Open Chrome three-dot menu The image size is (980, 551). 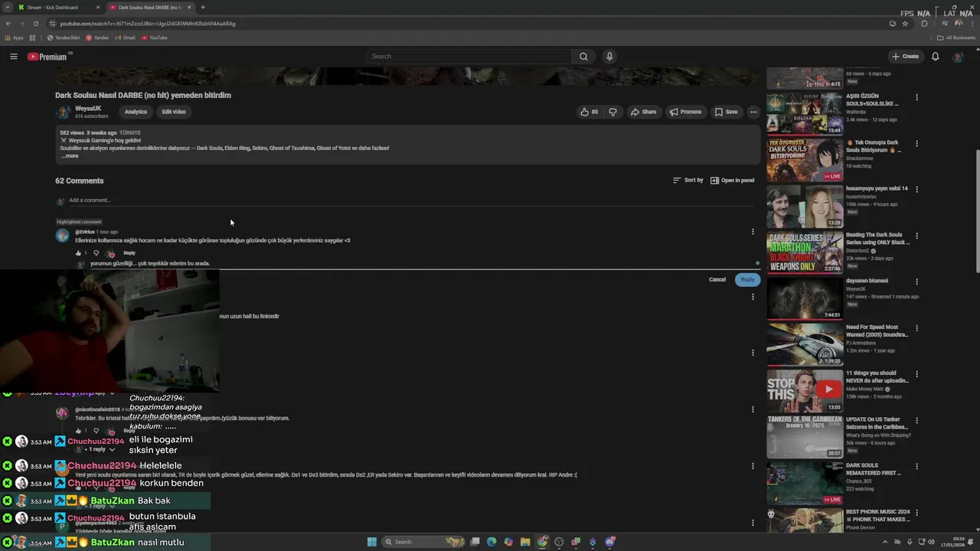click(x=972, y=24)
